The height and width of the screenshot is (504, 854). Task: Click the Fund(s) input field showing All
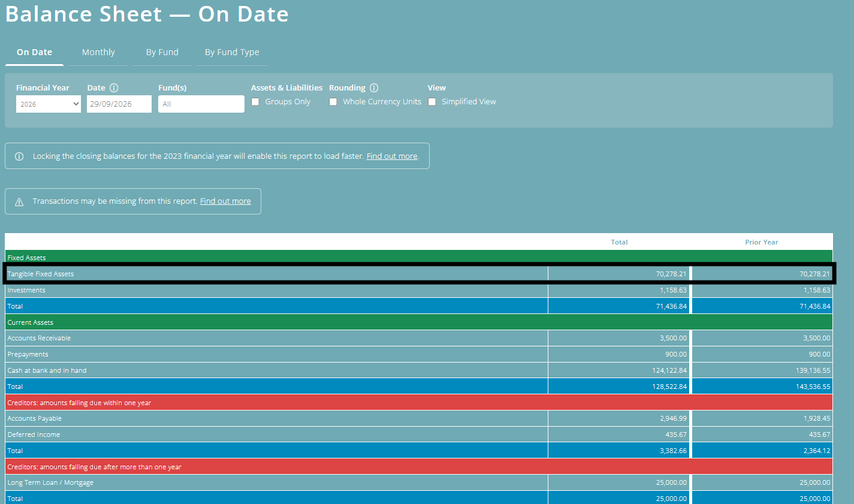click(x=201, y=104)
